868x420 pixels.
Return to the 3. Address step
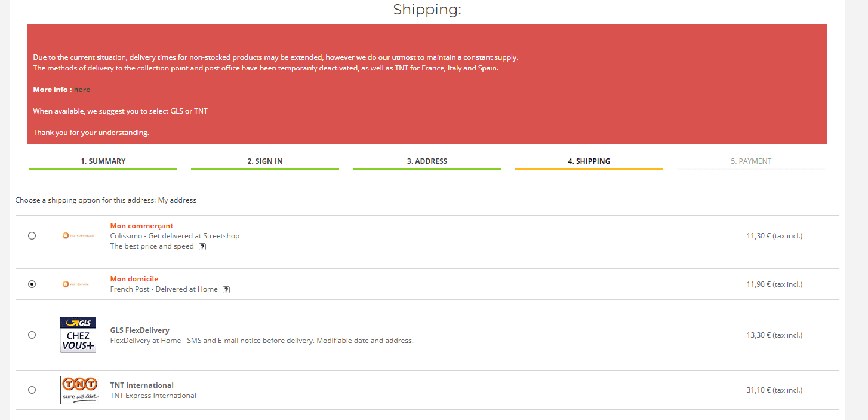tap(427, 161)
